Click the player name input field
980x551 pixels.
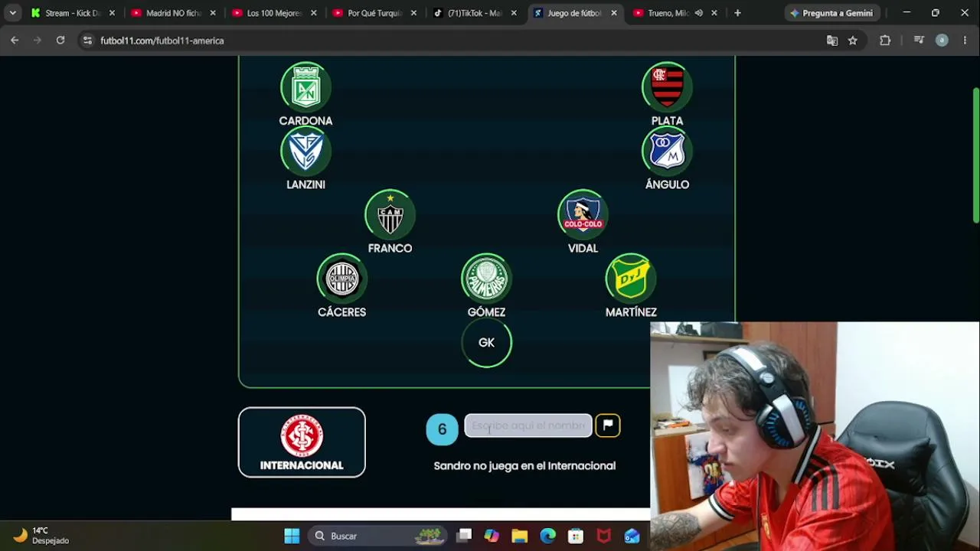pyautogui.click(x=528, y=425)
